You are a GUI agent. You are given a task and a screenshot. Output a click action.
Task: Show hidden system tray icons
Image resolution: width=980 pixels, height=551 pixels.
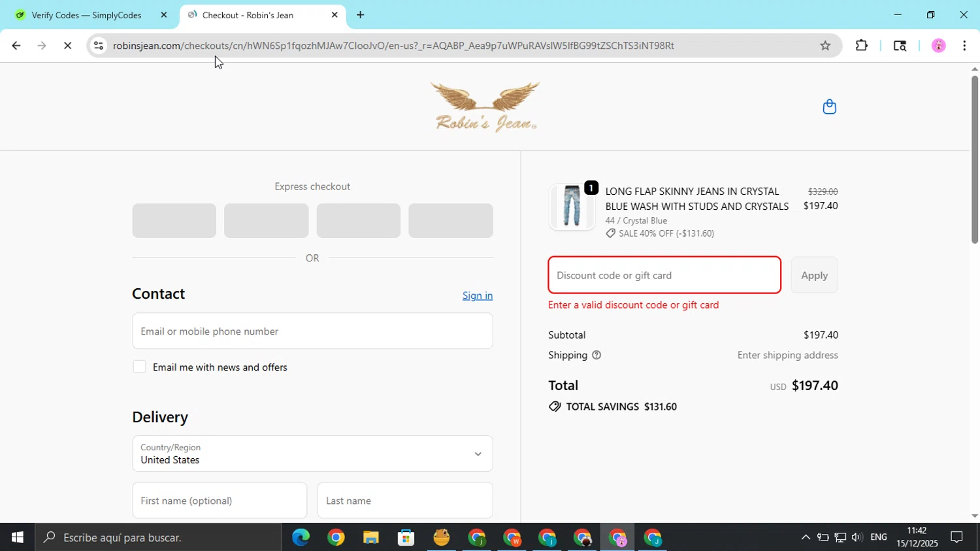point(806,537)
